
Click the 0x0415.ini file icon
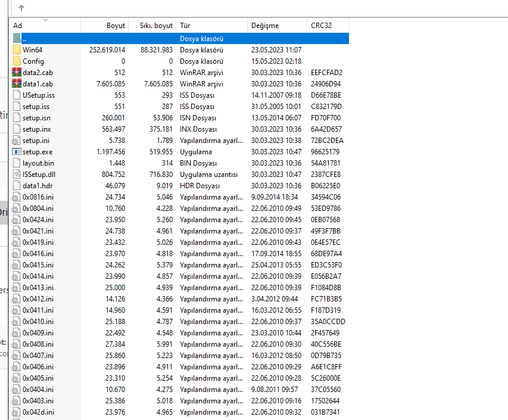(16, 265)
